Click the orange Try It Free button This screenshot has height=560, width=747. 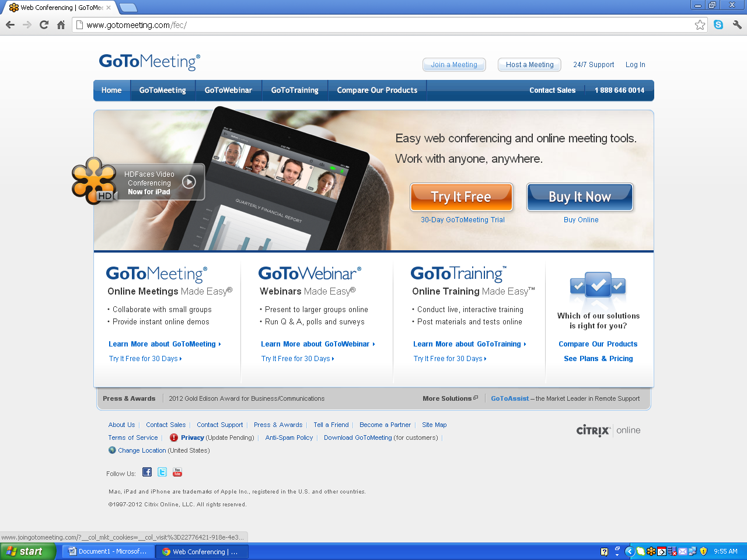461,197
